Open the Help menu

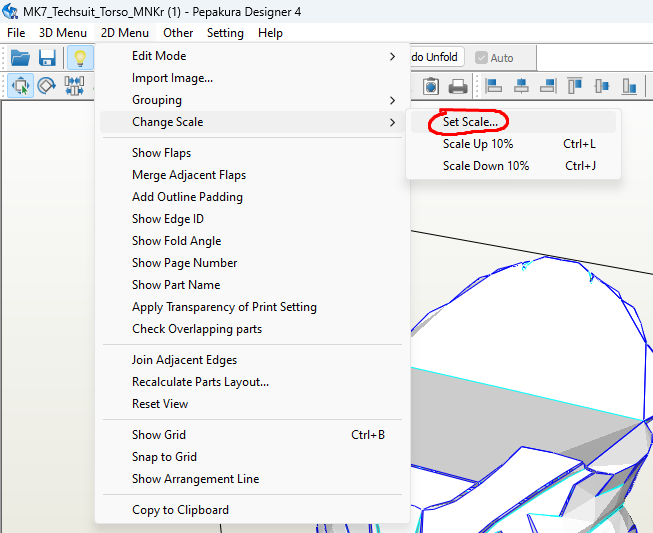[270, 33]
